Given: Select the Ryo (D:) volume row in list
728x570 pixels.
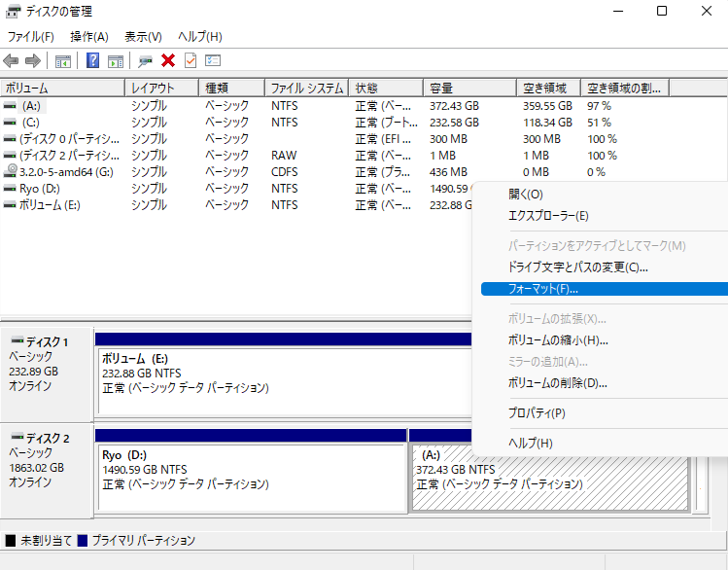Looking at the screenshot, I should [39, 188].
